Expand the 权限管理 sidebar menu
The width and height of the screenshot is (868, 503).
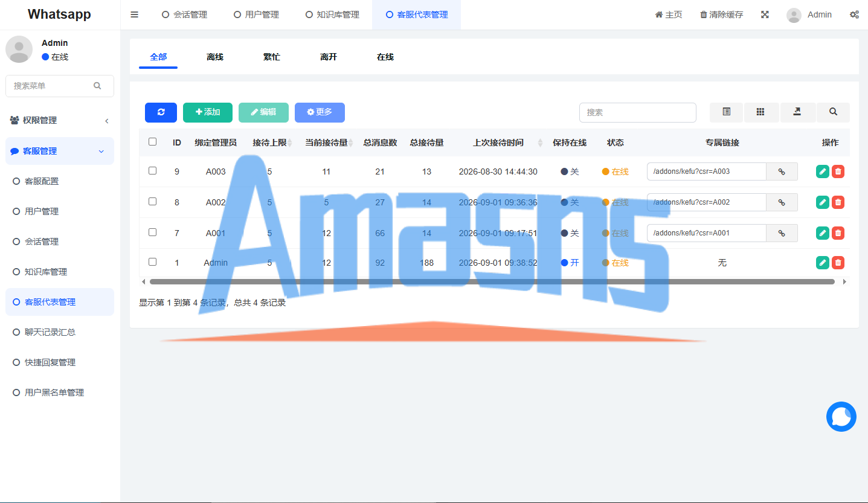tap(59, 120)
